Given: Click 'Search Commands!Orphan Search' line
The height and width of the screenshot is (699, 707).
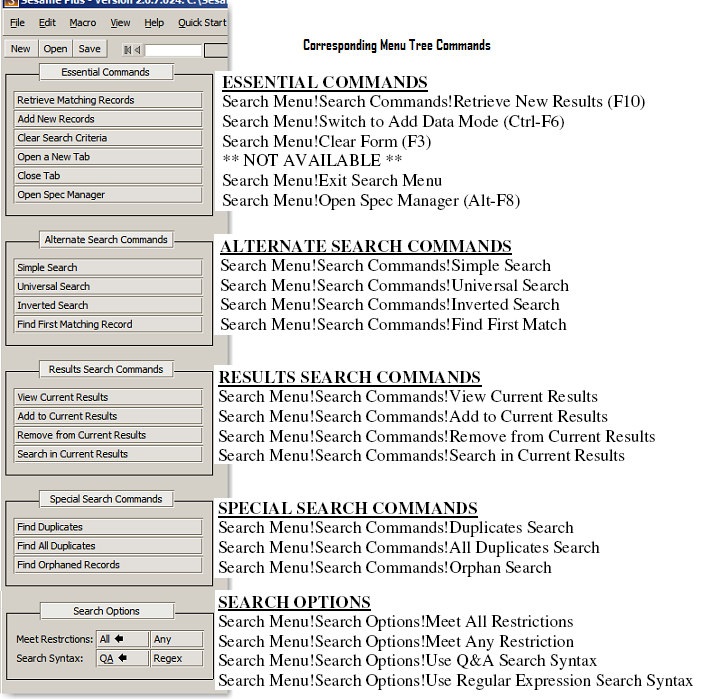Looking at the screenshot, I should 385,568.
